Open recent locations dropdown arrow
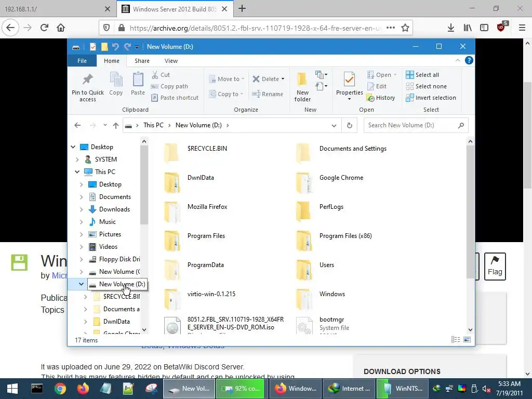This screenshot has height=399, width=532. pyautogui.click(x=105, y=125)
